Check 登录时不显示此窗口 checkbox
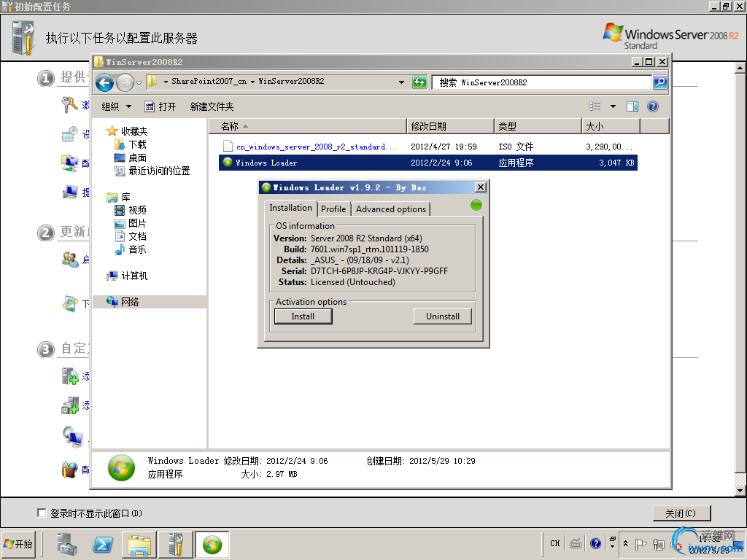 [42, 513]
